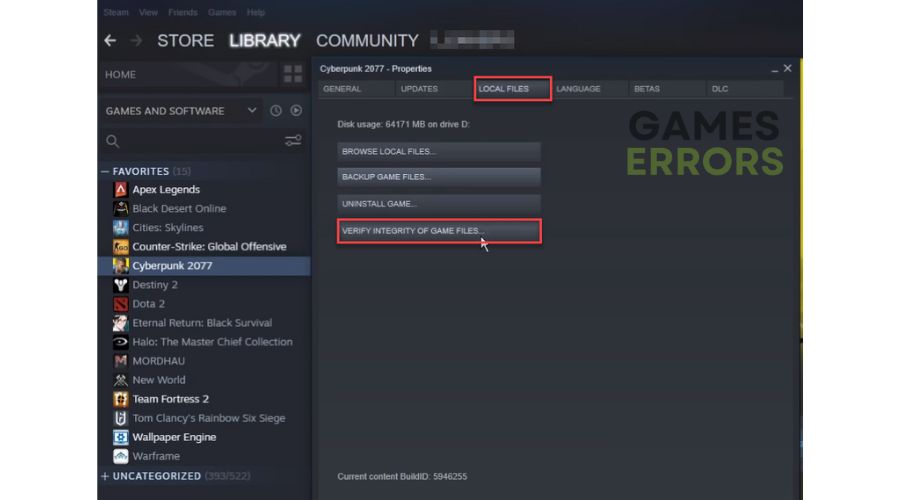This screenshot has height=500, width=900.
Task: Click the Dota 2 game icon
Action: [x=121, y=304]
